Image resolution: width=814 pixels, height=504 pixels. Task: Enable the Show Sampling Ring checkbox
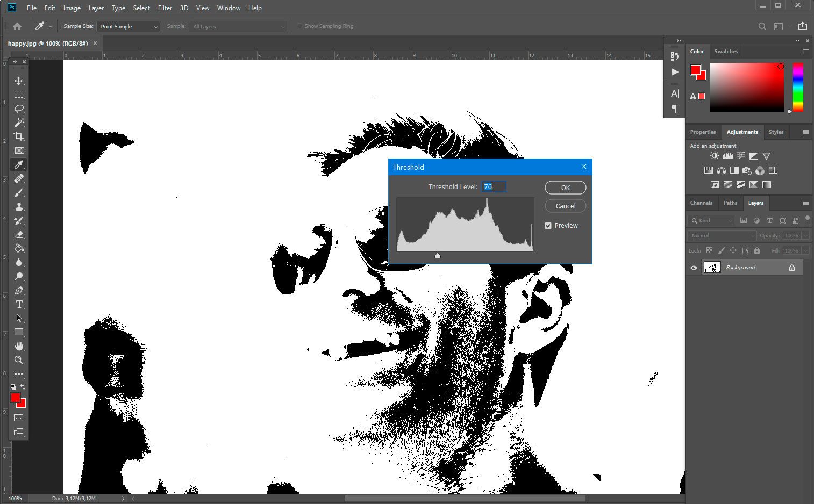pos(299,26)
